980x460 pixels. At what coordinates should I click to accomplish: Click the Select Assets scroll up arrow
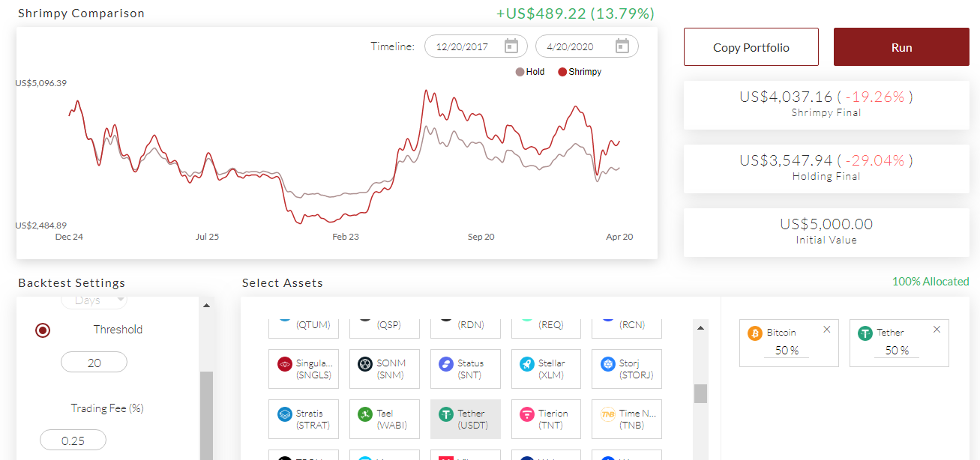700,327
